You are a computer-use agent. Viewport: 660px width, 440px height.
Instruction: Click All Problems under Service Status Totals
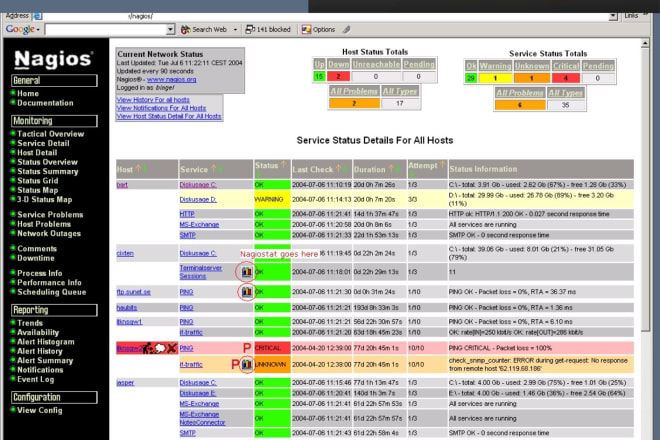520,93
